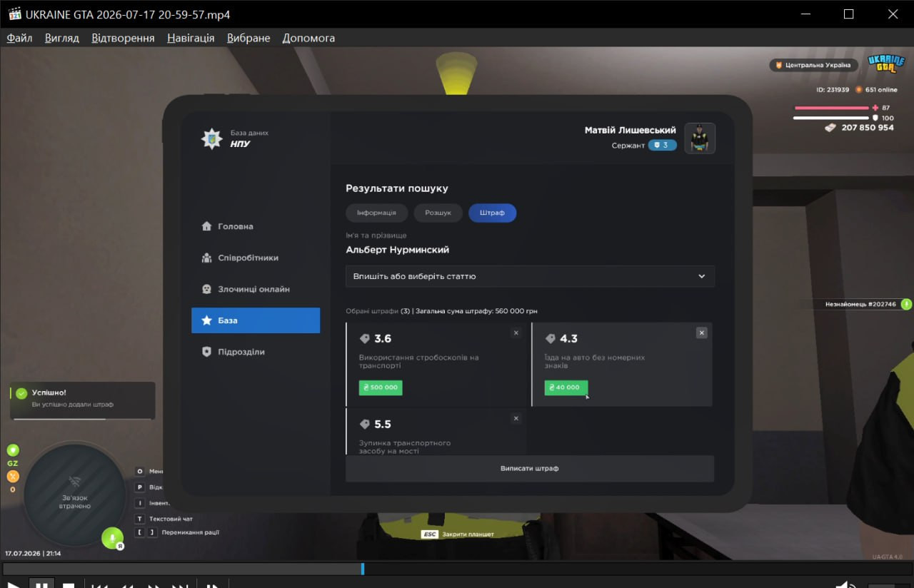Switch to the Інформація tab
This screenshot has width=914, height=588.
[x=377, y=213]
